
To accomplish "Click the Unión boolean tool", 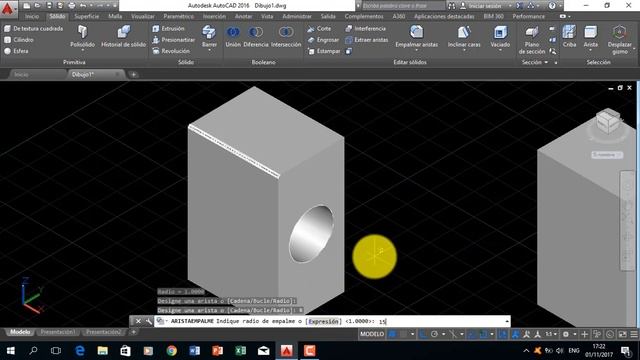I will coord(233,36).
